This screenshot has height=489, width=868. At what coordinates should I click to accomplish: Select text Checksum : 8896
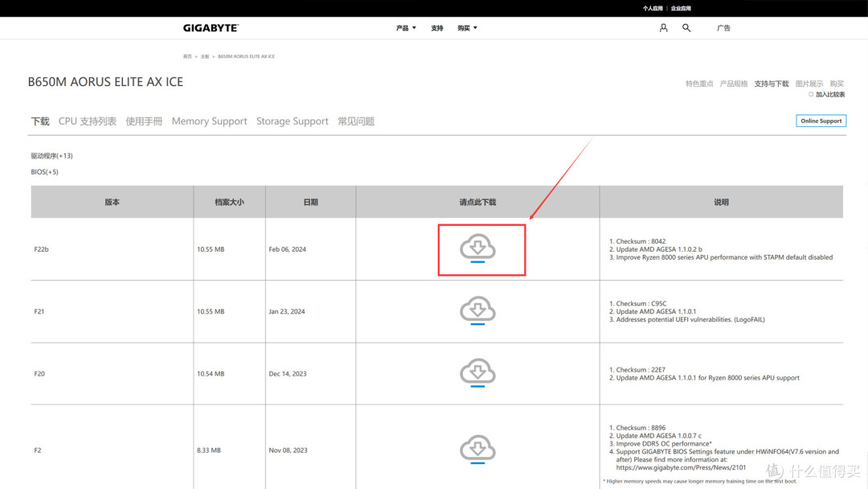(641, 428)
